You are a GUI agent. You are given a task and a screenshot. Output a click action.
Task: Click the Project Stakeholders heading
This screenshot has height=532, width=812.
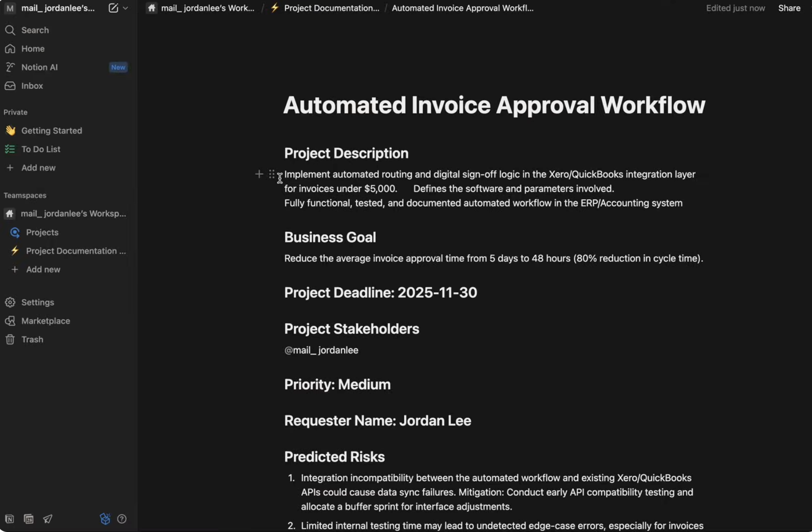click(352, 328)
